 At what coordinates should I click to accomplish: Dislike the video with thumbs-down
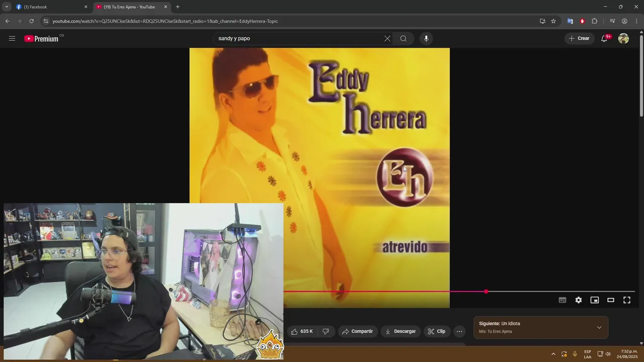click(326, 331)
